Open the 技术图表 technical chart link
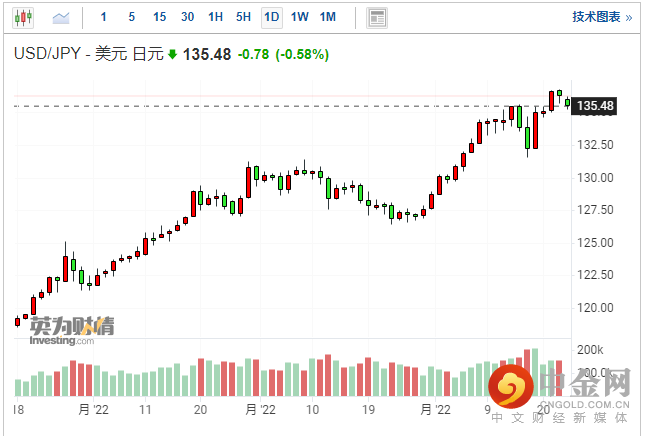645x436 pixels. pos(600,17)
